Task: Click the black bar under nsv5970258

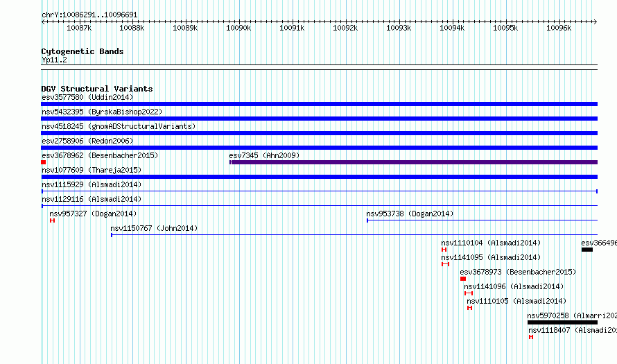Action: [x=563, y=322]
